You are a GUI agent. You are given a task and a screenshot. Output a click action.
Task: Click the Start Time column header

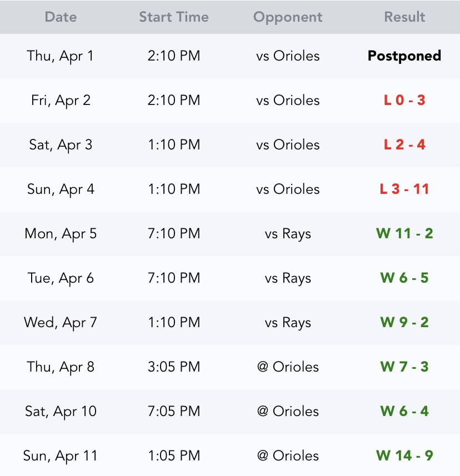[174, 17]
